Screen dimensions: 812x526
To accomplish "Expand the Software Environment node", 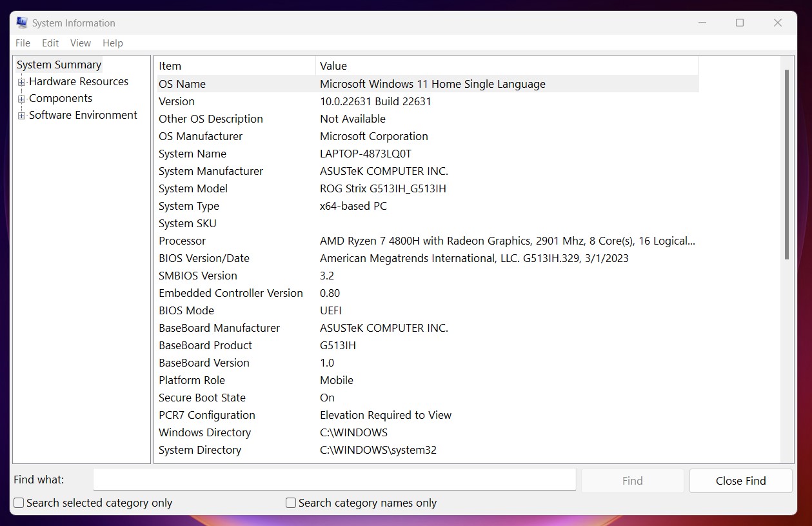I will [22, 116].
